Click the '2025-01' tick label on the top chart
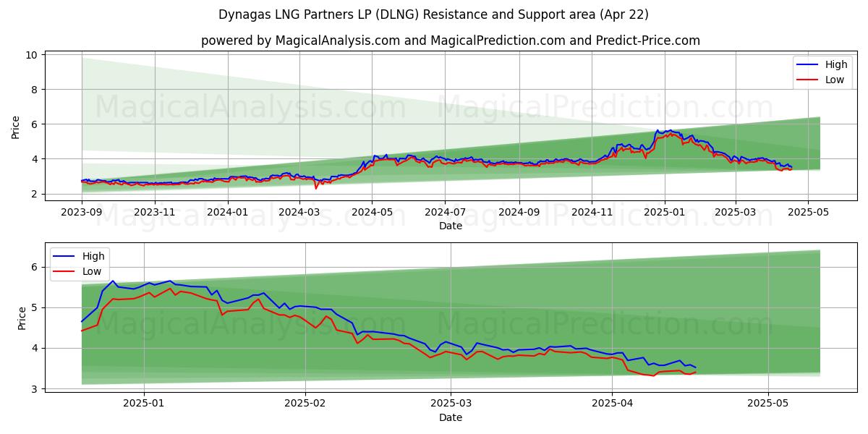 click(x=665, y=212)
